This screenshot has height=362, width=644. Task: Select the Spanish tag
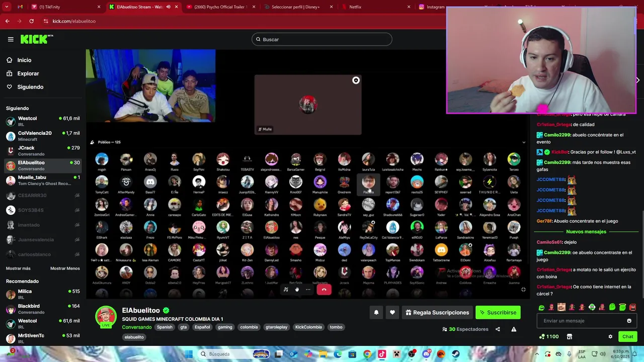(x=165, y=327)
